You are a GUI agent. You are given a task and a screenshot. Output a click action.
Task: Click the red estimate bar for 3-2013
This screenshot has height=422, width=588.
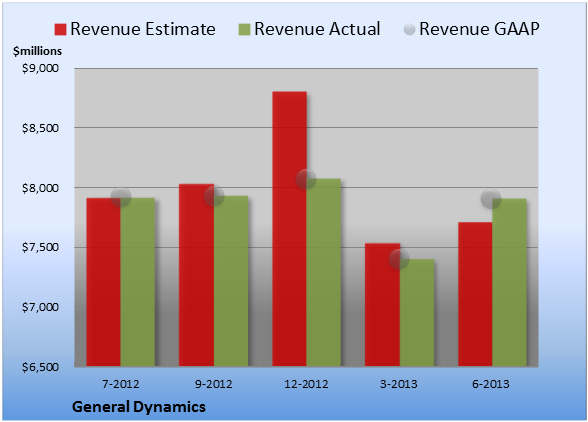coord(382,305)
